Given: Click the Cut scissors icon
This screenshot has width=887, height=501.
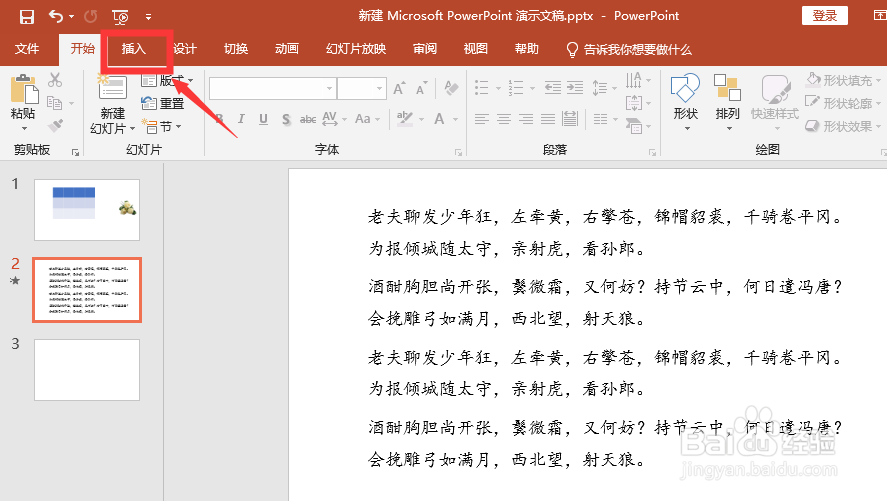Looking at the screenshot, I should tap(55, 80).
